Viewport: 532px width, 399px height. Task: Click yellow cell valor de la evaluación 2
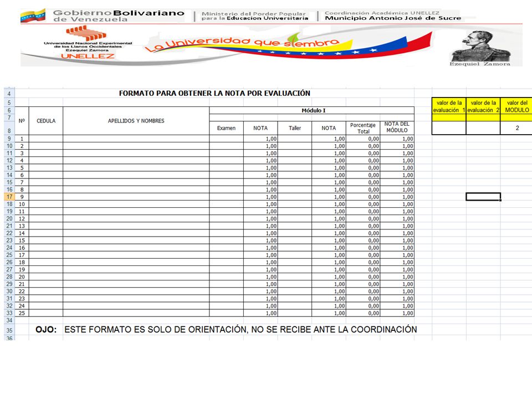[x=483, y=106]
